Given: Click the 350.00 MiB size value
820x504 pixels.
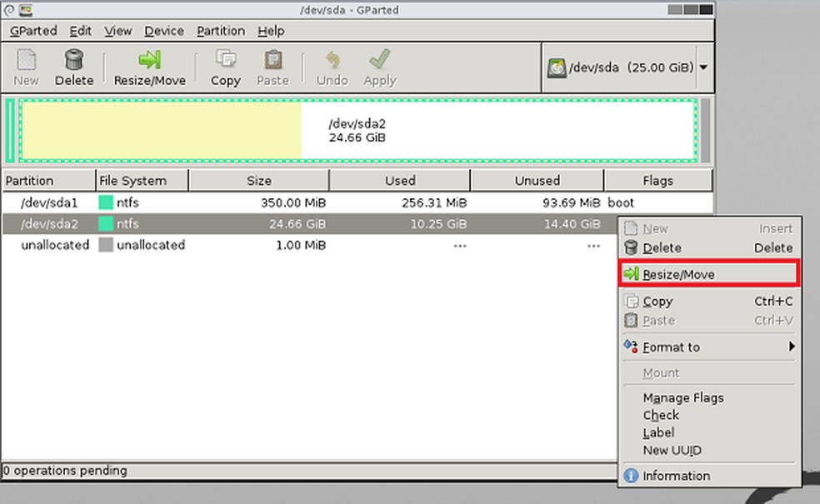Looking at the screenshot, I should click(293, 203).
